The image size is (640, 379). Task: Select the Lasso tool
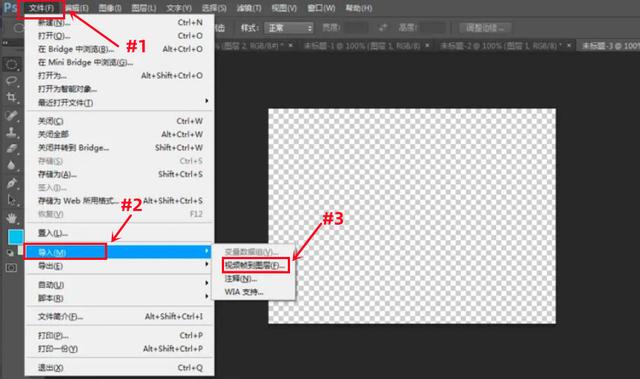point(11,81)
